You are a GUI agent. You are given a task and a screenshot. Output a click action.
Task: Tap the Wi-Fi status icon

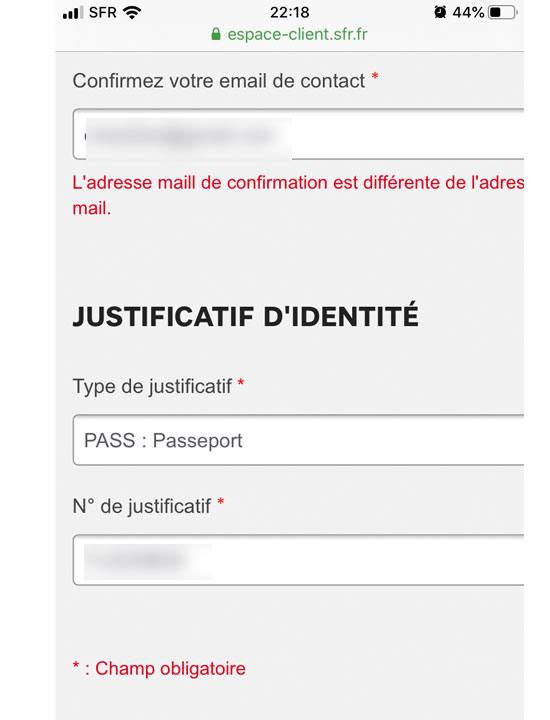tap(132, 12)
